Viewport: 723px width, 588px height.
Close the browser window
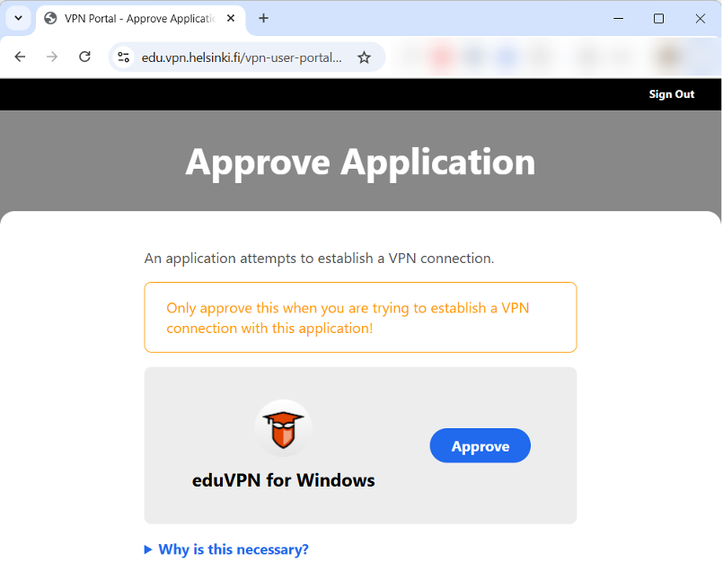coord(700,19)
